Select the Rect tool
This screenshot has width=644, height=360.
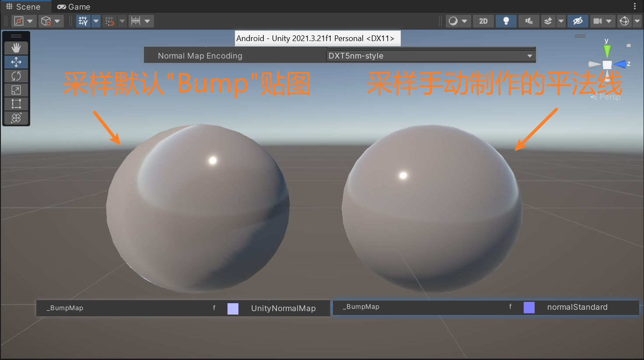click(16, 104)
